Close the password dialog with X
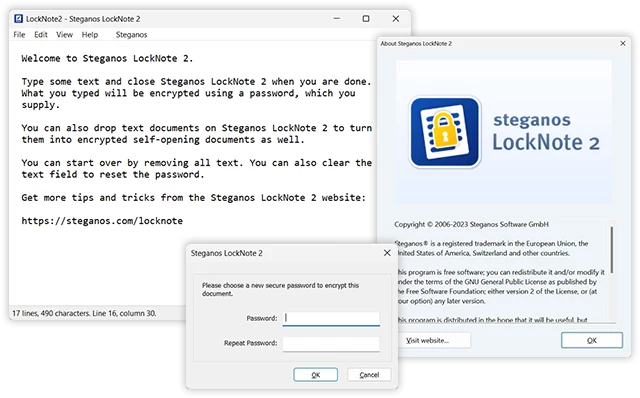The image size is (640, 398). [387, 253]
